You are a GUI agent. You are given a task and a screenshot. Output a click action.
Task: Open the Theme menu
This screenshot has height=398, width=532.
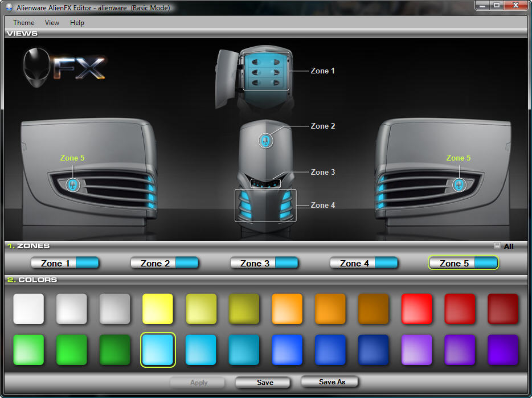[24, 23]
